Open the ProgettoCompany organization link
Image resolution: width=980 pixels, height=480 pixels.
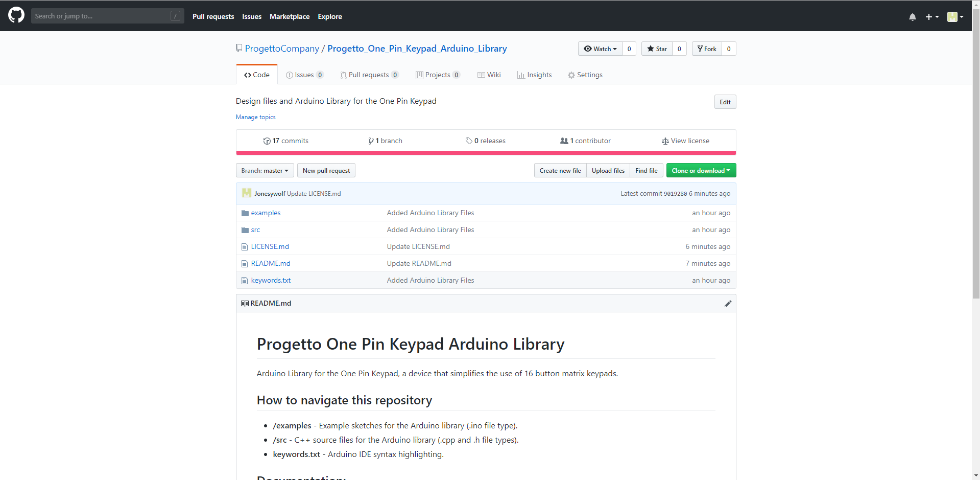282,49
